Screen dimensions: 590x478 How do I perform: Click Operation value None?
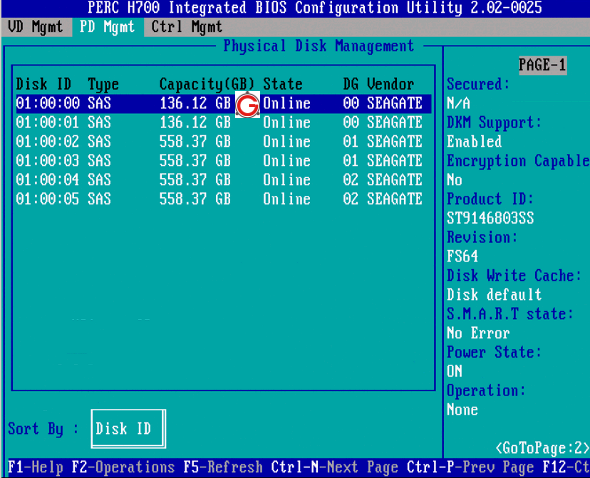462,410
